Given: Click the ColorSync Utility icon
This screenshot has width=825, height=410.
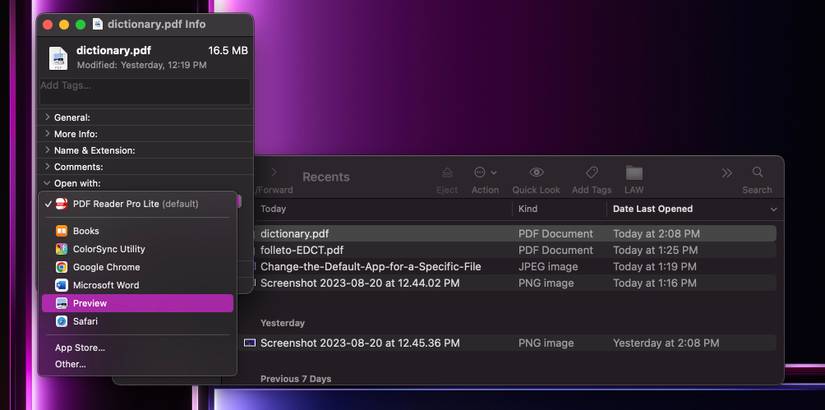Looking at the screenshot, I should (62, 249).
